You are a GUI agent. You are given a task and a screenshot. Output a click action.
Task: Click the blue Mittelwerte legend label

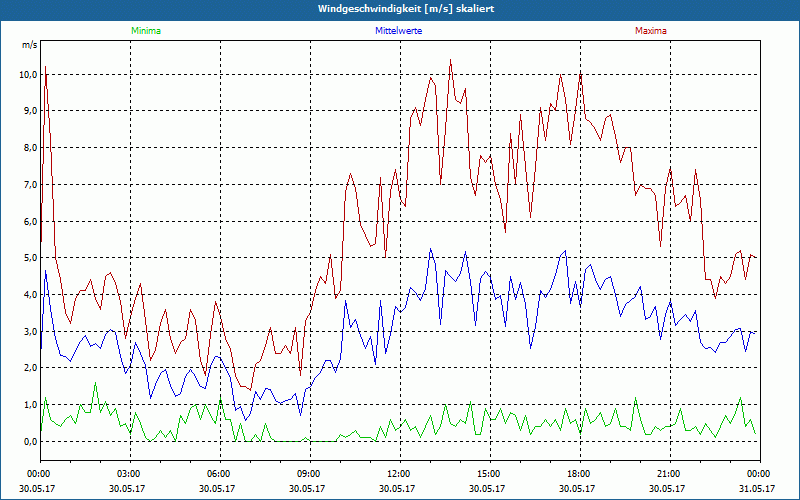tap(398, 31)
